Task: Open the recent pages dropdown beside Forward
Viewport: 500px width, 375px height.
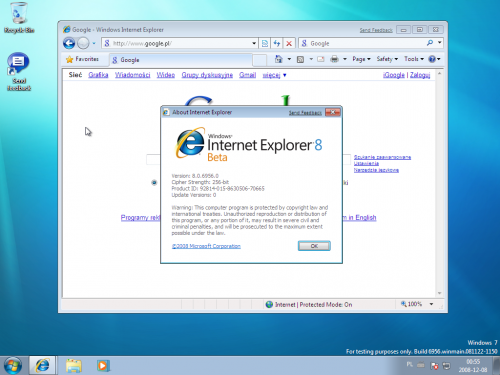Action: [94, 43]
